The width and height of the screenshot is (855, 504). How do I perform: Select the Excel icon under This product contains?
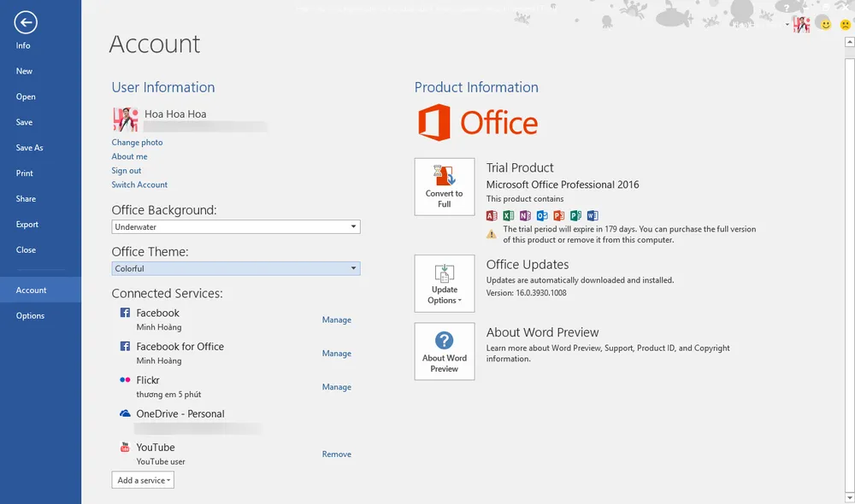pyautogui.click(x=509, y=215)
